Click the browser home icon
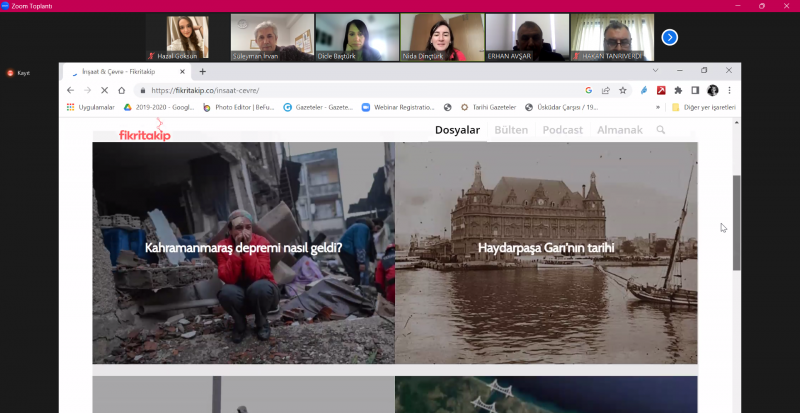Image resolution: width=800 pixels, height=413 pixels. click(x=122, y=90)
